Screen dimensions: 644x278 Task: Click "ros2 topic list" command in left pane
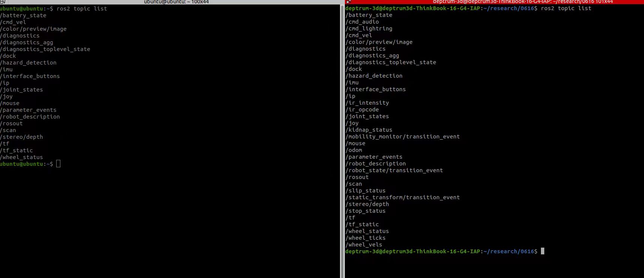(x=82, y=9)
